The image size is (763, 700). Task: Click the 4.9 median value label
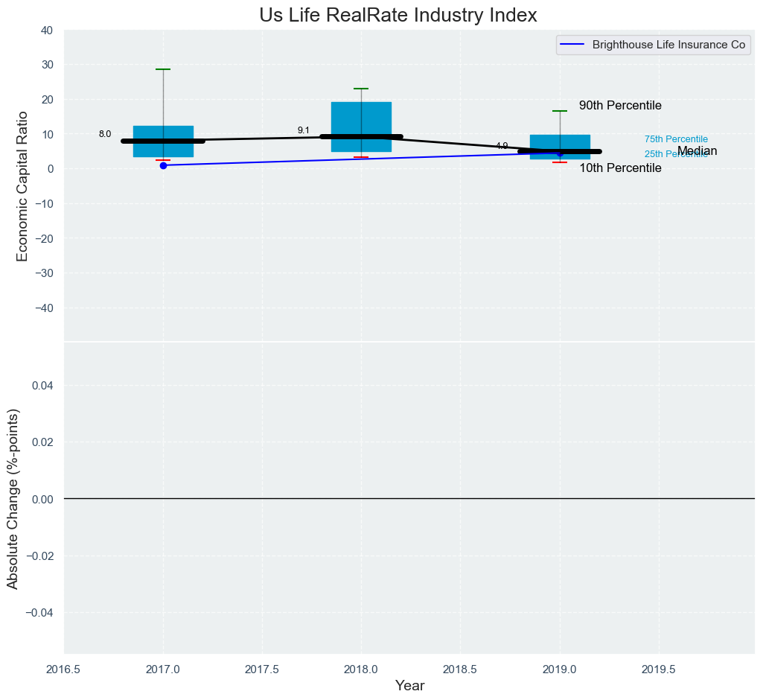[502, 146]
